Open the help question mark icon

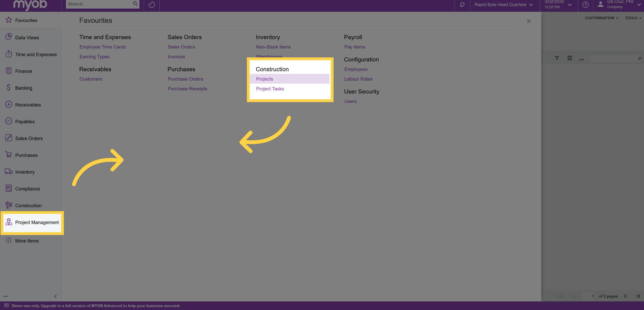tap(586, 5)
